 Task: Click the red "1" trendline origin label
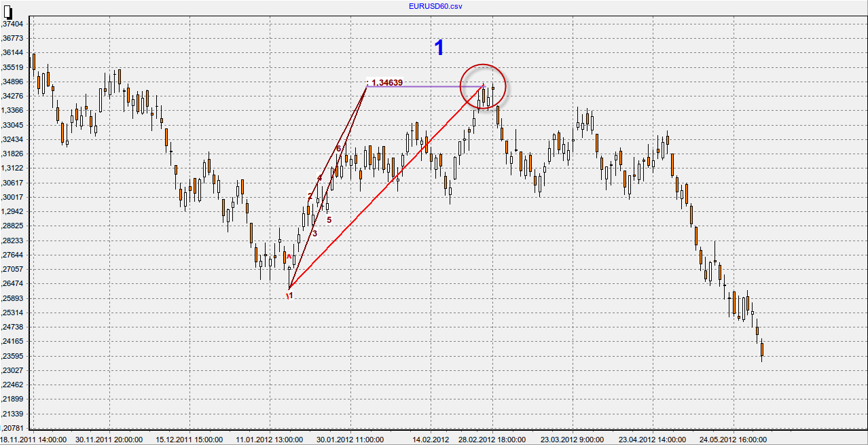tap(290, 296)
